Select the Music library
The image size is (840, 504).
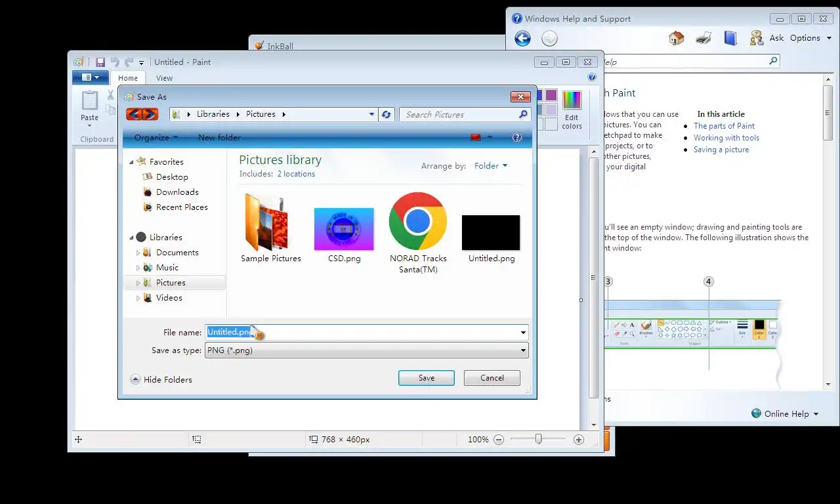pos(167,268)
